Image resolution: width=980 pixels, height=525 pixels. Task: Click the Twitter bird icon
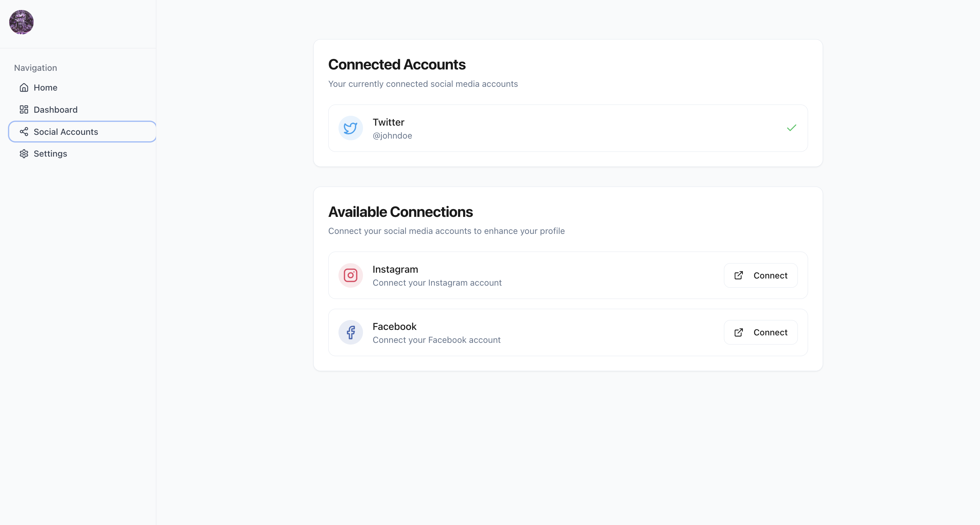(350, 128)
